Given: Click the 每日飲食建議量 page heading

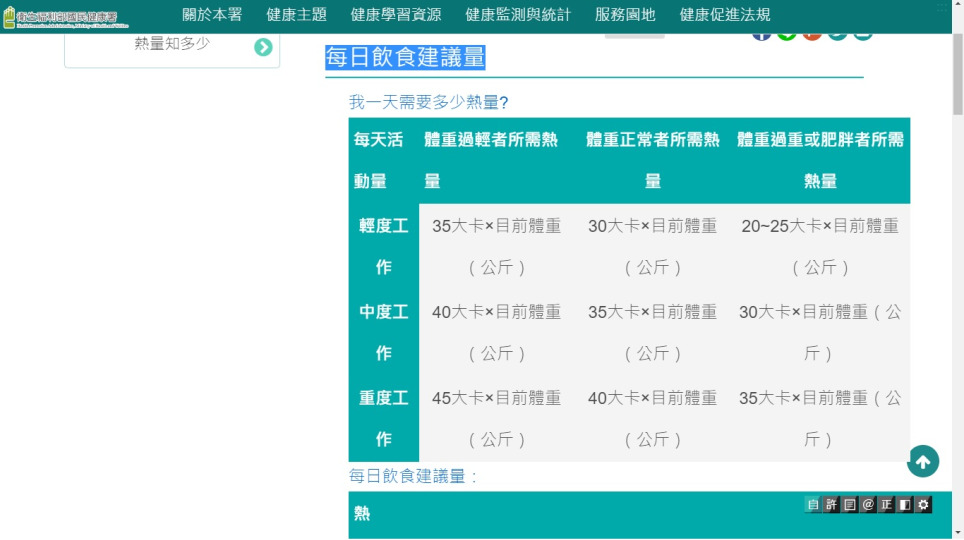Looking at the screenshot, I should coord(405,58).
